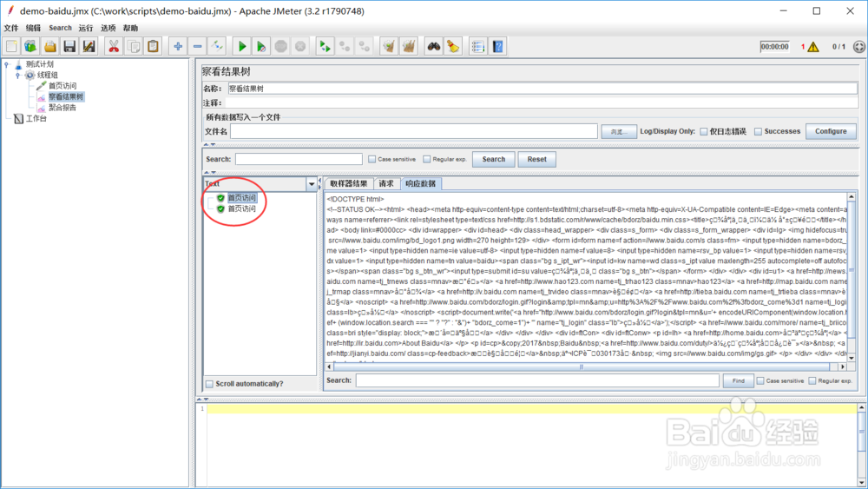Click the lower response Search field
The image size is (868, 489).
pos(537,381)
